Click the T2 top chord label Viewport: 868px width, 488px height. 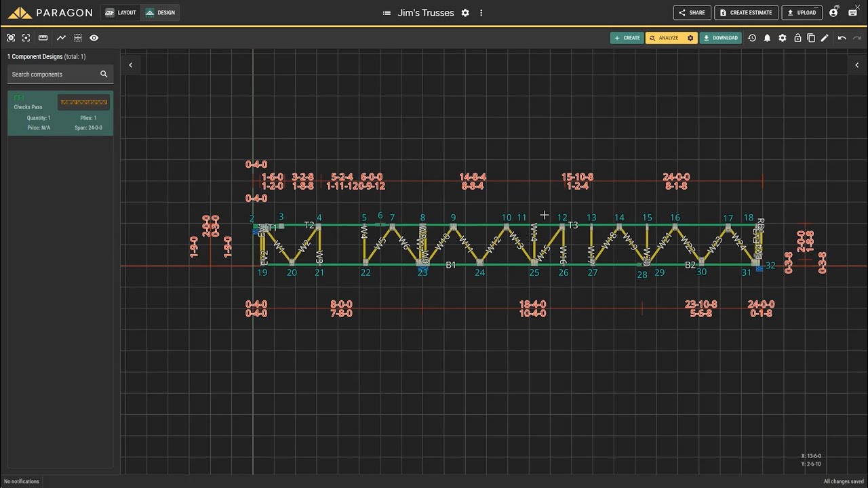click(309, 225)
